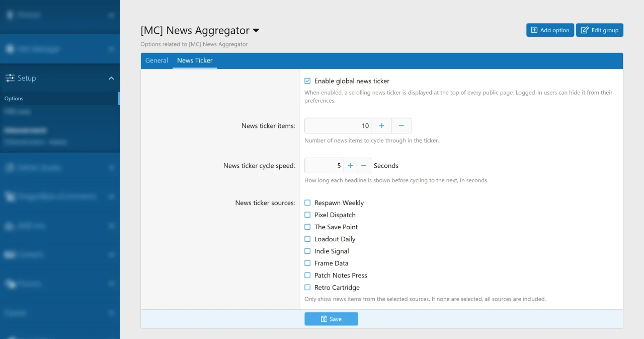Check the Retro Cartridge source
Screen dimensions: 644x339
click(307, 288)
